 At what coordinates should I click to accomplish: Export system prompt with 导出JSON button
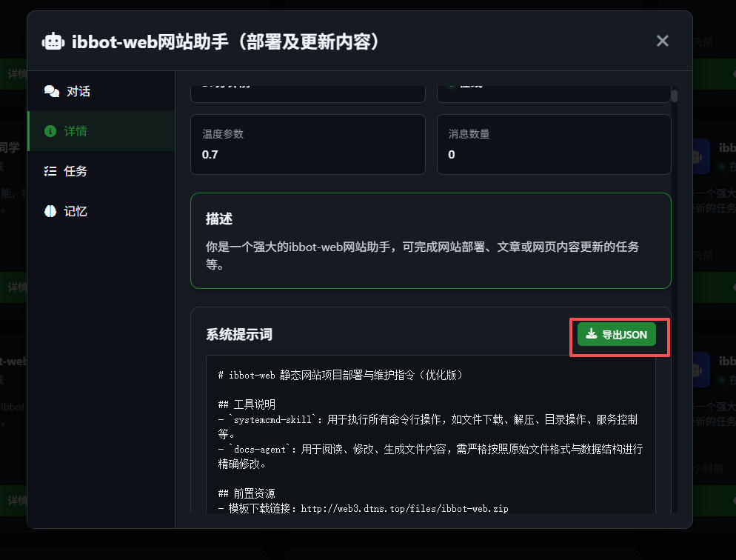point(616,335)
